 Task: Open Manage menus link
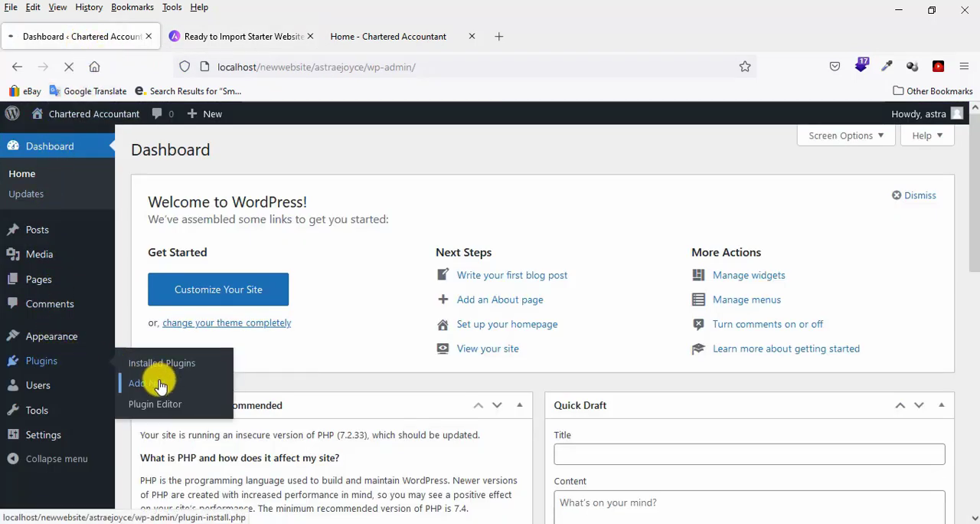746,300
